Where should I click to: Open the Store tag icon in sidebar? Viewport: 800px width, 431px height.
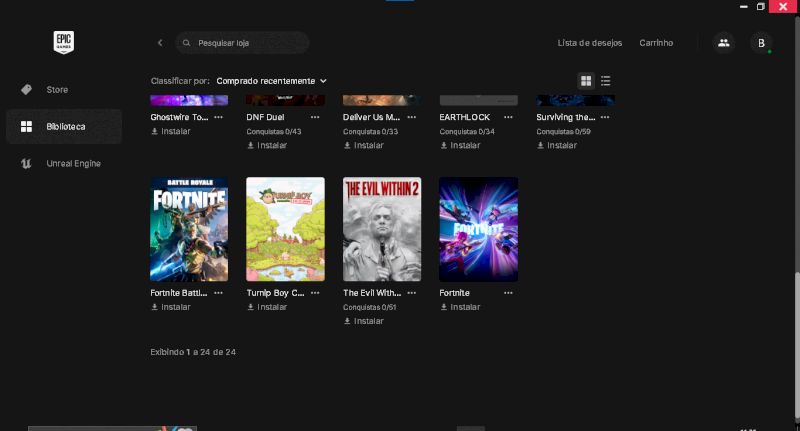point(27,90)
